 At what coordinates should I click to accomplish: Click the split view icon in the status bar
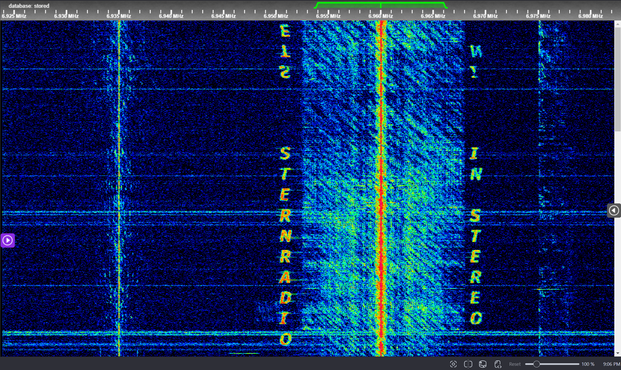pos(468,364)
